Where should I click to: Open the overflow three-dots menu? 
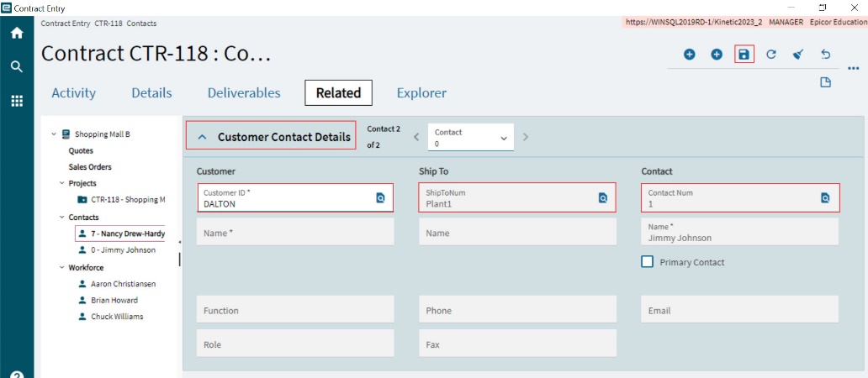pos(853,69)
